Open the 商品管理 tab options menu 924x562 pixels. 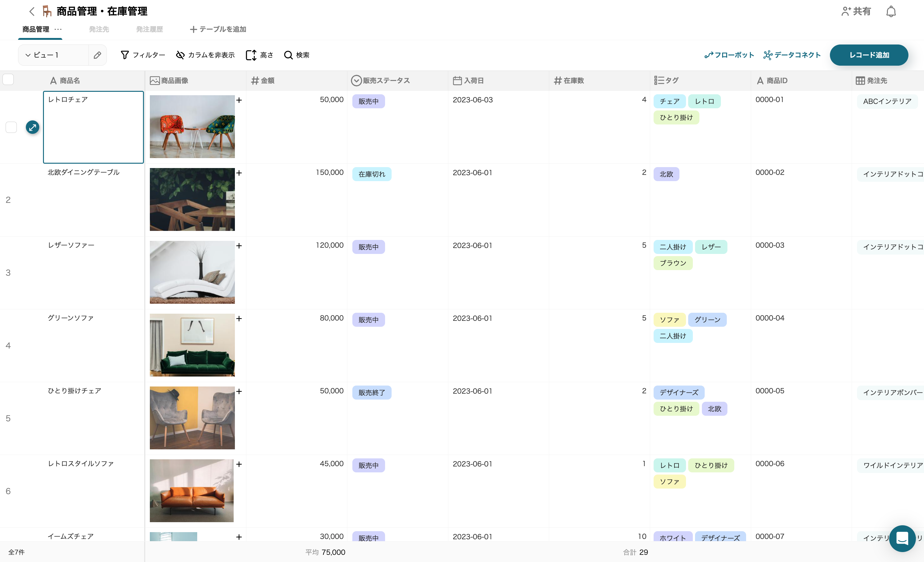pyautogui.click(x=58, y=29)
